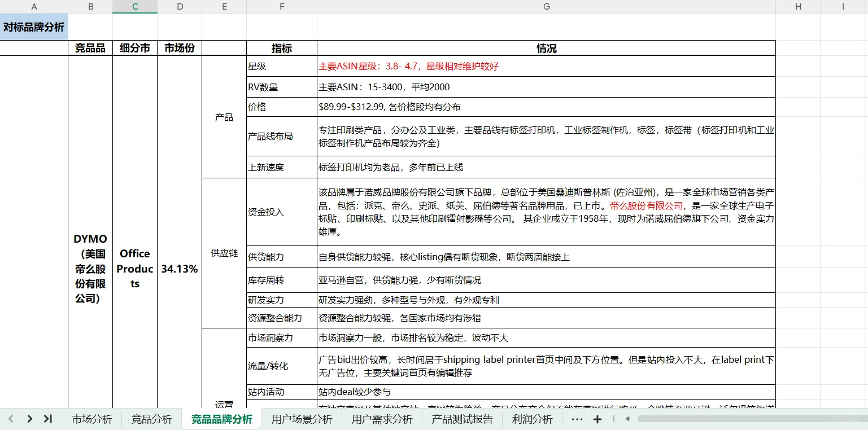This screenshot has height=430, width=868.
Task: Click the 资源整合能力 indicator cell
Action: (282, 318)
